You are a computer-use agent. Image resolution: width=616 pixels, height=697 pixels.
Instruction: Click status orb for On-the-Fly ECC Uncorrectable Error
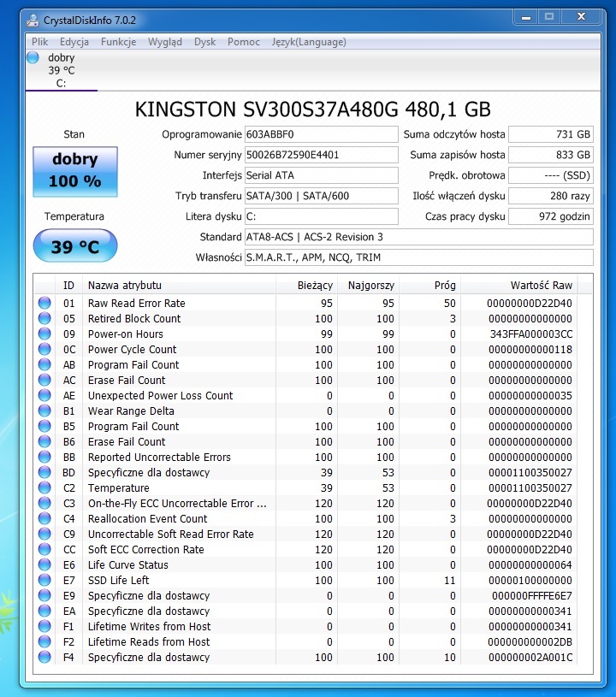(44, 503)
